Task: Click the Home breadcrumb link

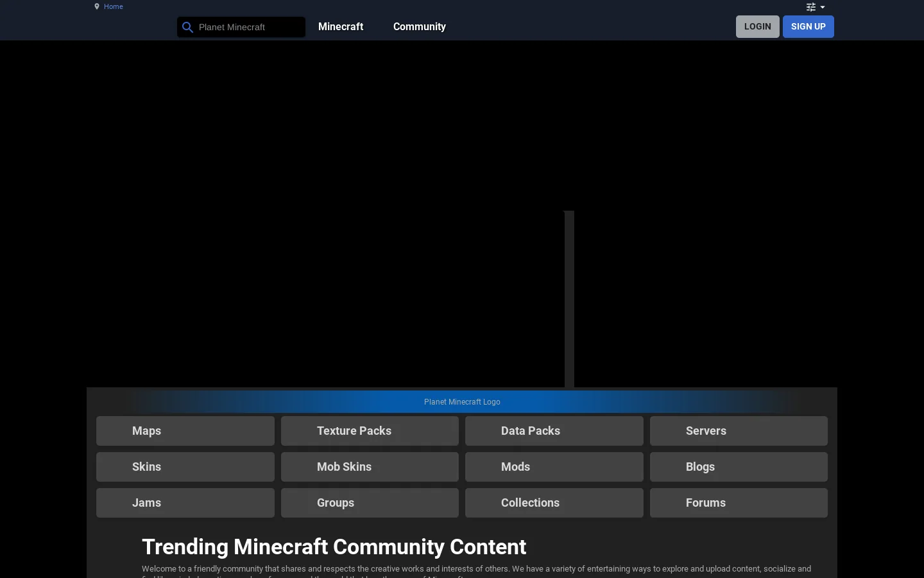Action: 113,6
